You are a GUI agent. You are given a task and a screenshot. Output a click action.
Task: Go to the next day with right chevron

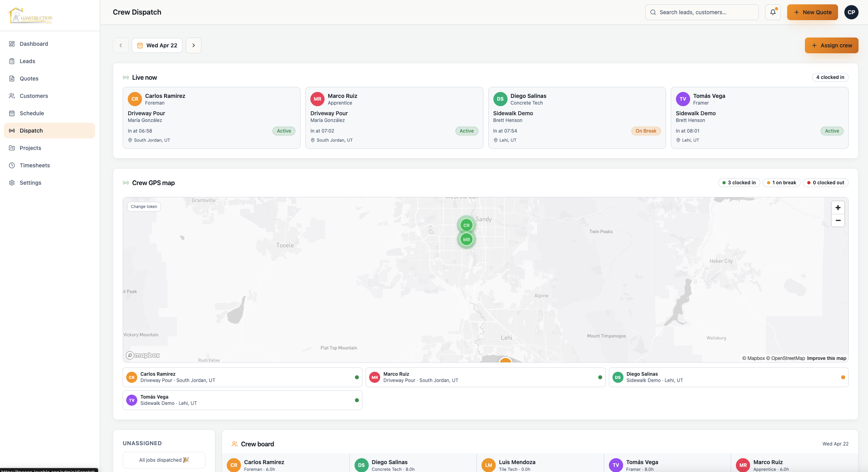193,45
